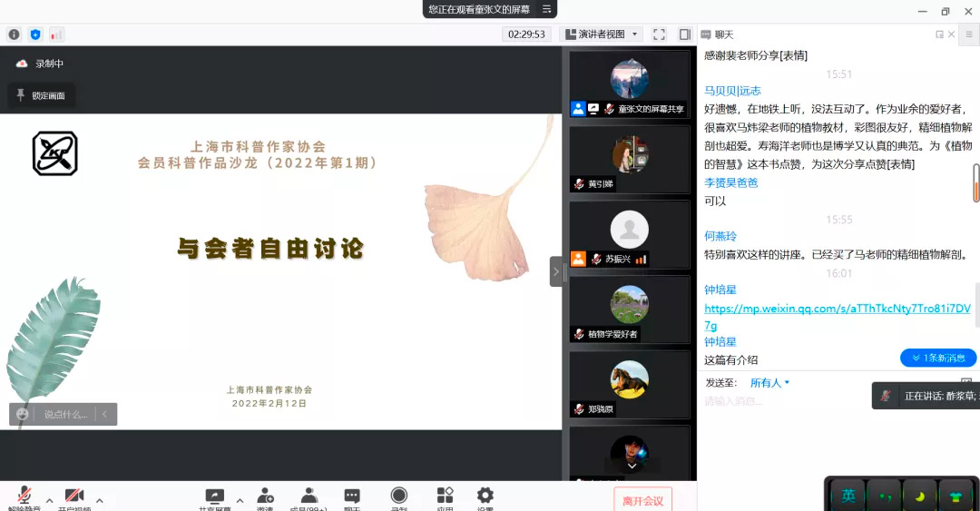
Task: Expand video options arrow
Action: click(x=100, y=501)
